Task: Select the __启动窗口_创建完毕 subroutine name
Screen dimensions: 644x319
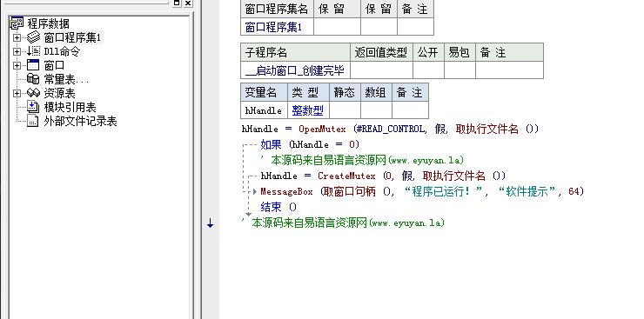Action: [x=294, y=70]
